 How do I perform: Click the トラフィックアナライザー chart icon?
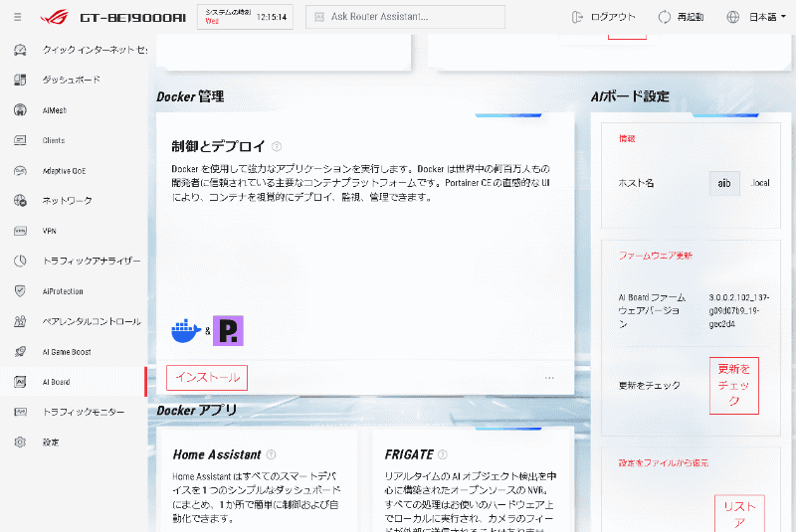pos(20,262)
